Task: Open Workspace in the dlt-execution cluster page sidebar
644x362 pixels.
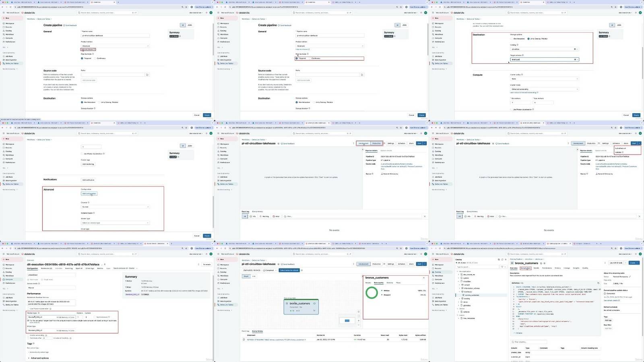Action: point(9,265)
